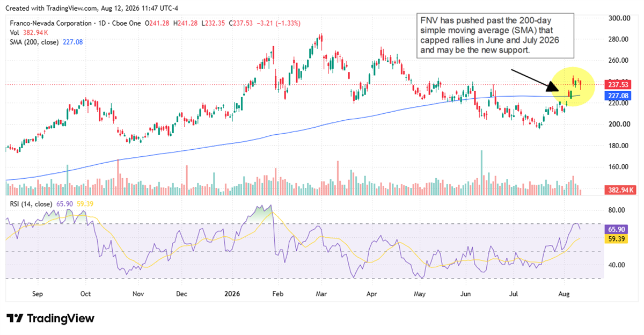
Task: Click the Dec date axis label
Action: (181, 294)
